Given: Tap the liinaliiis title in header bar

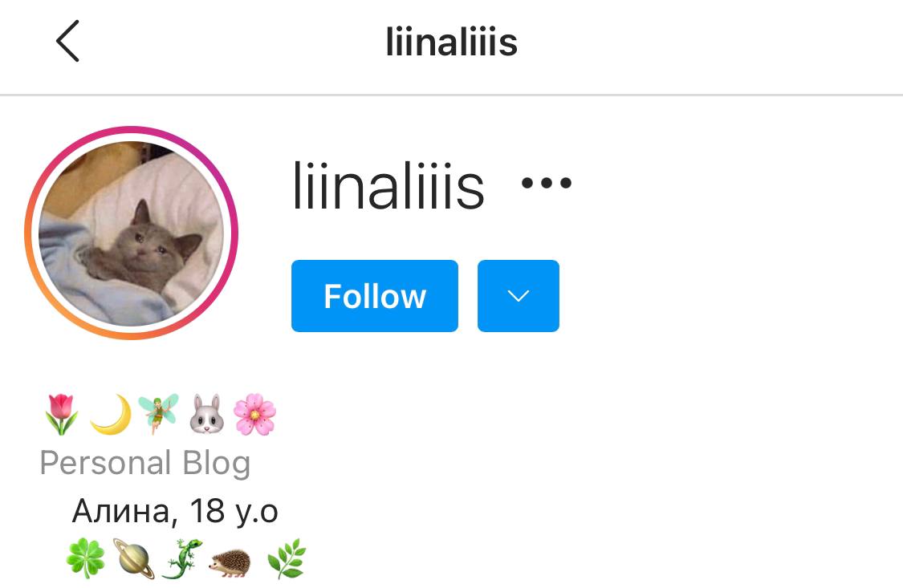Looking at the screenshot, I should [451, 43].
